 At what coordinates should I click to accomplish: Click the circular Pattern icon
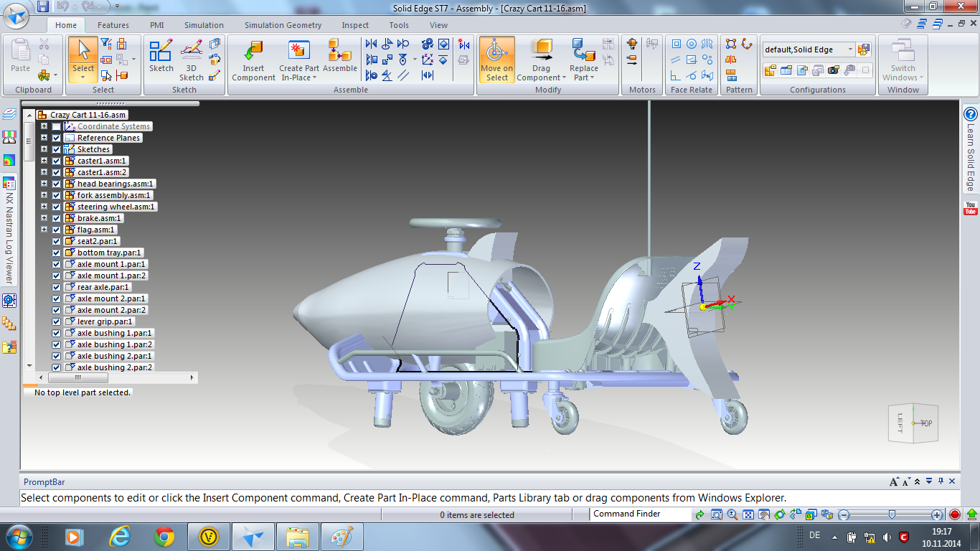click(x=747, y=44)
